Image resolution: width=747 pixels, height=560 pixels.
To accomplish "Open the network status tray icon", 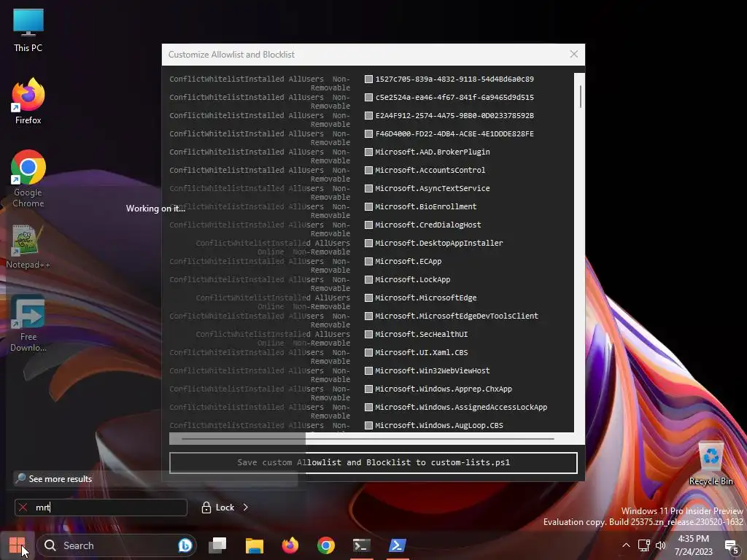I will [x=643, y=545].
